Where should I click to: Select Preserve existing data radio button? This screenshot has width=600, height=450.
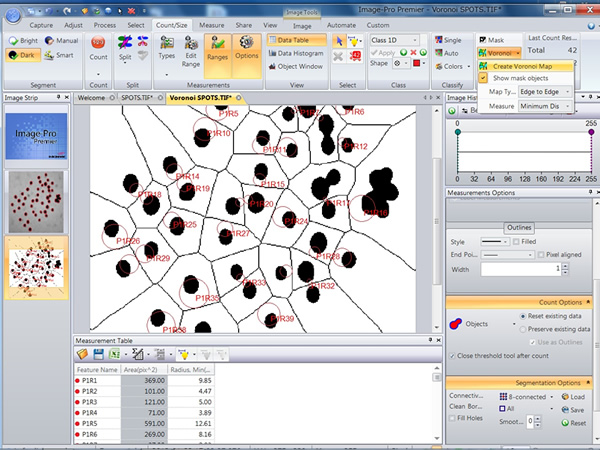tap(523, 329)
